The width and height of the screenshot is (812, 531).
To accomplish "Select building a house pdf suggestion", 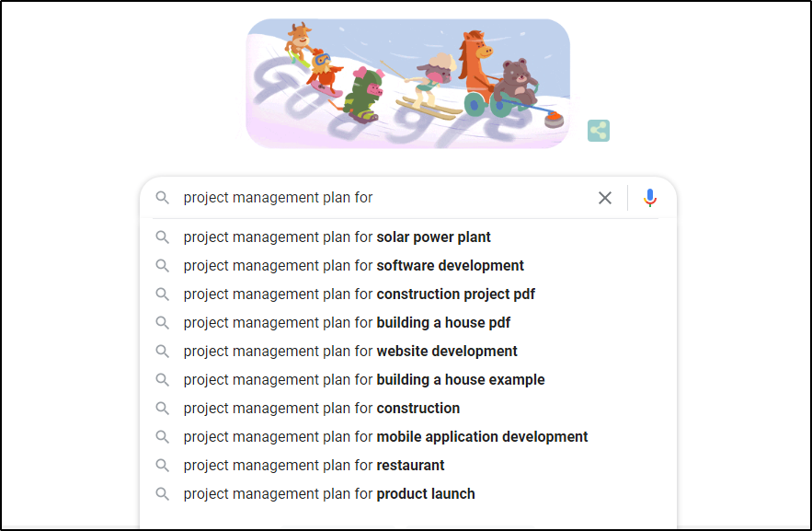I will pyautogui.click(x=347, y=323).
